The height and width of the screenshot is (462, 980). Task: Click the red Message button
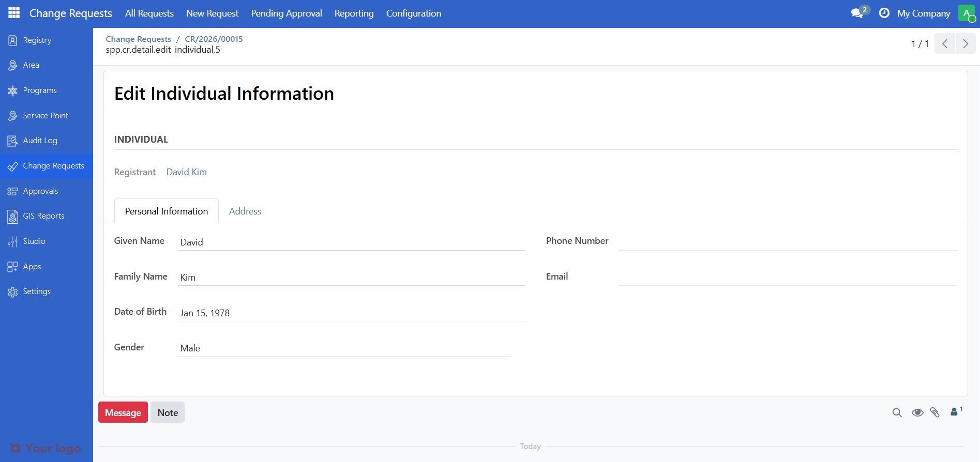123,412
